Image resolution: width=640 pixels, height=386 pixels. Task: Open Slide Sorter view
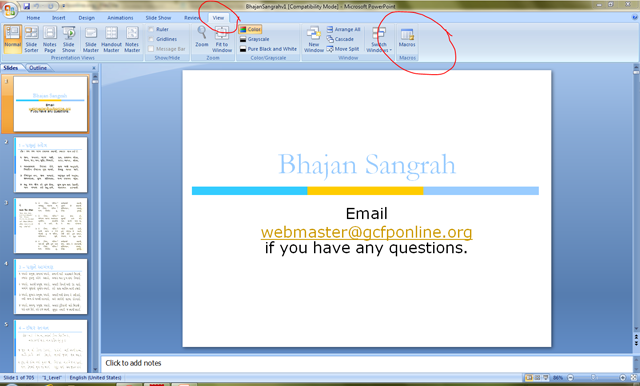(x=31, y=39)
